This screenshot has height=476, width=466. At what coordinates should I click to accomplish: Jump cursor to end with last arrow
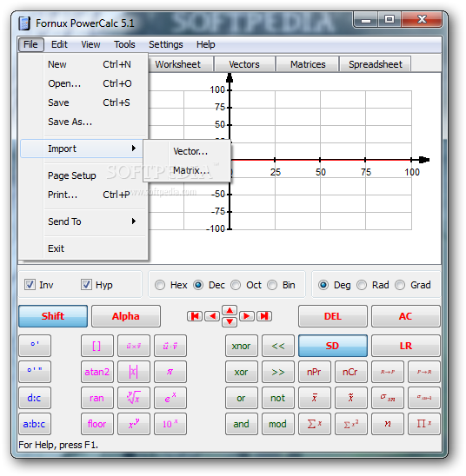point(264,316)
